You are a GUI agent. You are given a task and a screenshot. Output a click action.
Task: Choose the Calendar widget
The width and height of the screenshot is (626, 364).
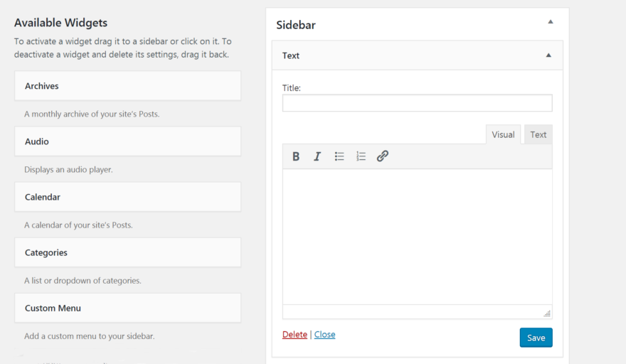(x=127, y=197)
